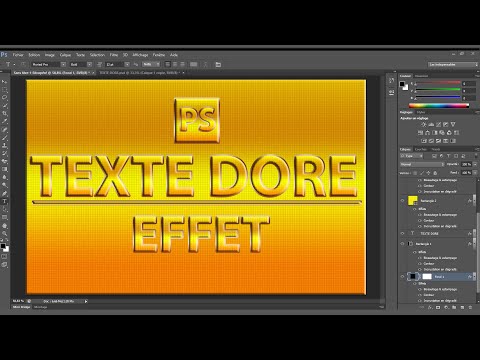
Task: Toggle lock all for the layer
Action: (x=435, y=173)
